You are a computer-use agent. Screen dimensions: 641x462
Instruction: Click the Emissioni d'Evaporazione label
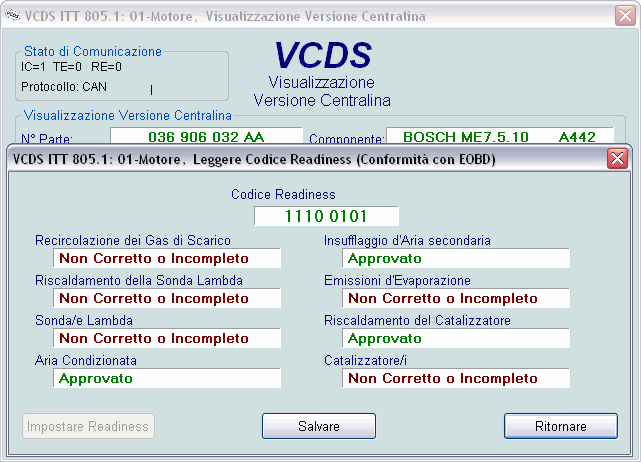coord(397,280)
